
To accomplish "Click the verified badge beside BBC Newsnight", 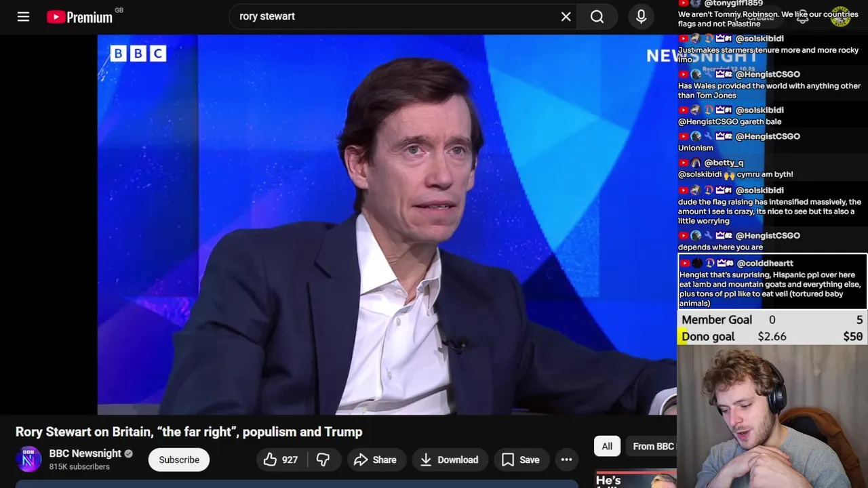I will [129, 453].
